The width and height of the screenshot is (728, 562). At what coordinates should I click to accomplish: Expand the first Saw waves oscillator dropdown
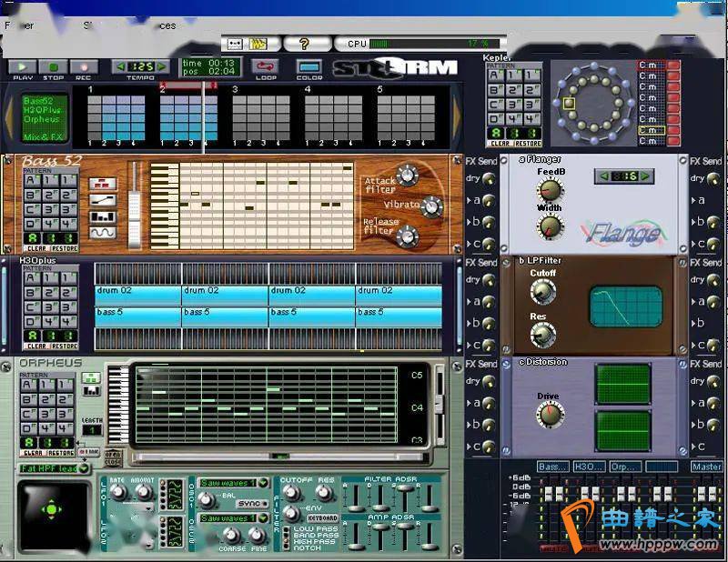coord(264,483)
